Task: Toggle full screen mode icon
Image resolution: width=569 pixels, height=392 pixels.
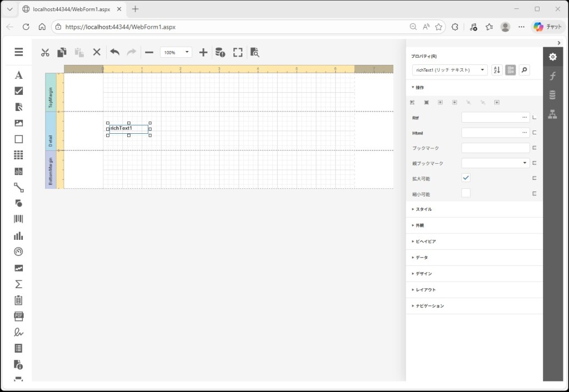Action: click(x=238, y=52)
